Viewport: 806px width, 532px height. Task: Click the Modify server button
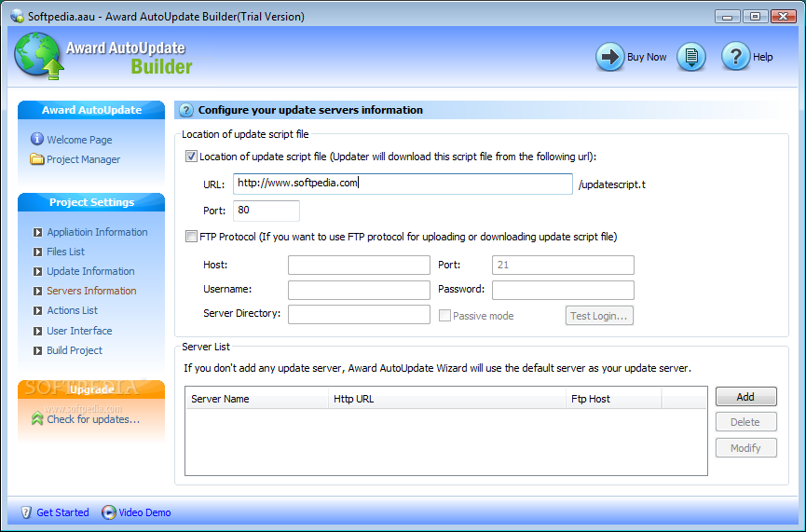[x=745, y=448]
